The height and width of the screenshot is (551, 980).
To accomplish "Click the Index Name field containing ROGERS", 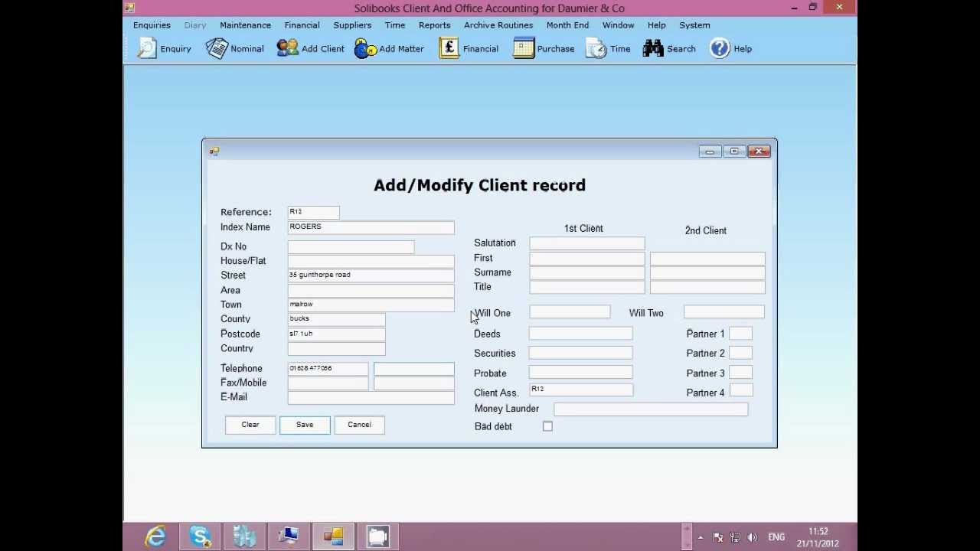I will 371,227.
